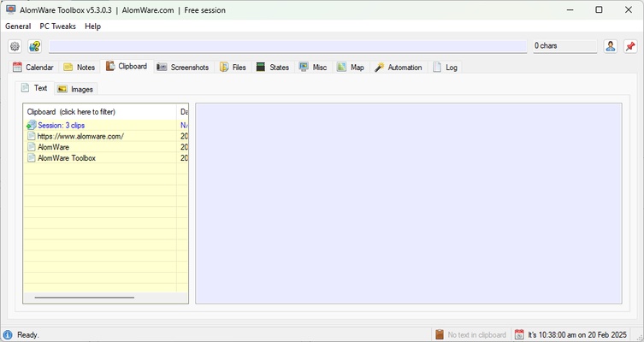Show the Map tab

coord(351,68)
